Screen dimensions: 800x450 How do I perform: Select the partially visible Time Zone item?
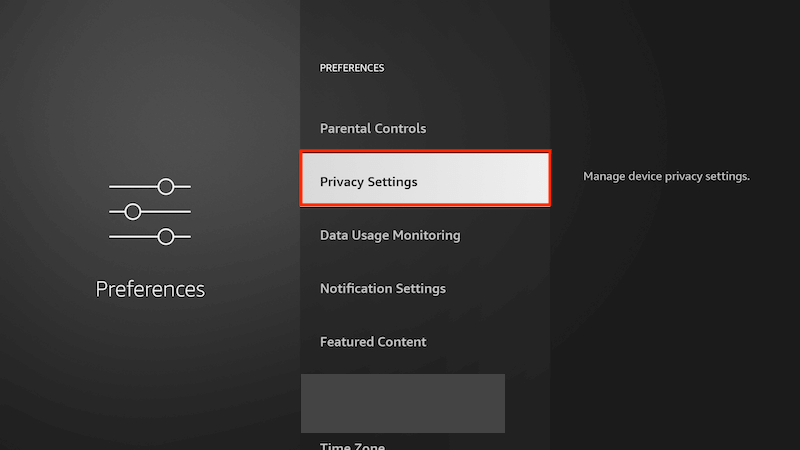click(352, 445)
